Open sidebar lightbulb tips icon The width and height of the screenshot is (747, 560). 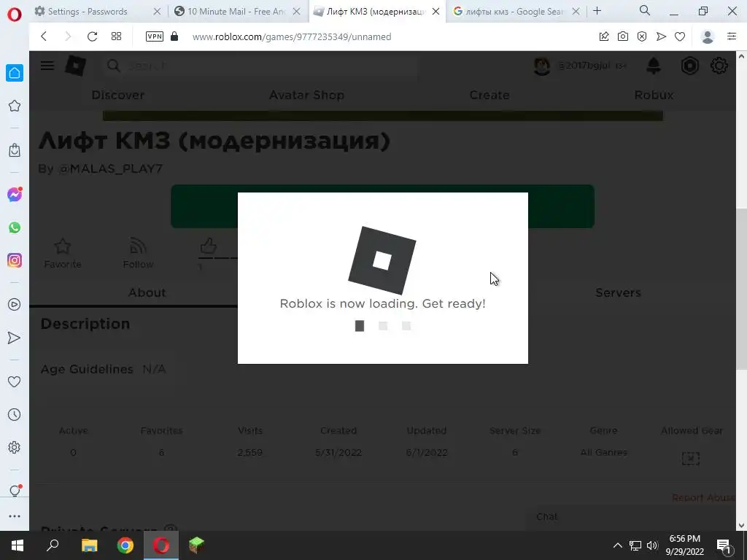(15, 491)
